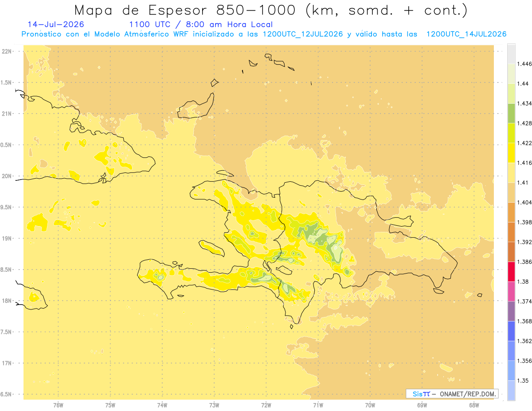Click the colorbar label '1.38'
The height and width of the screenshot is (411, 532).
523,282
